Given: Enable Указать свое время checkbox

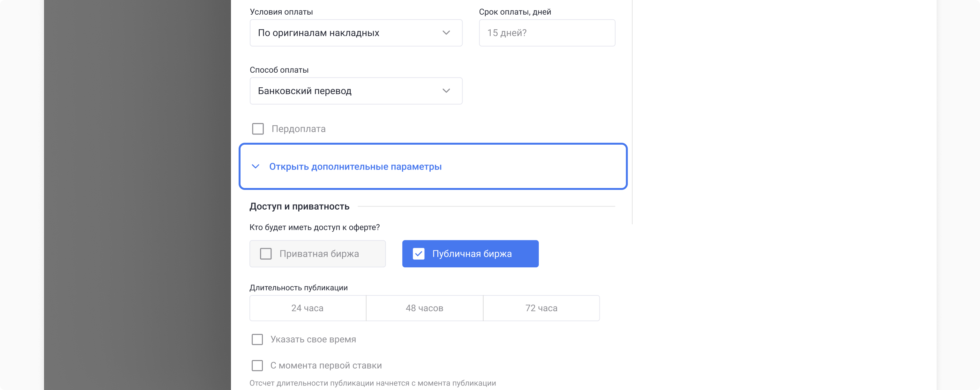Looking at the screenshot, I should point(257,339).
